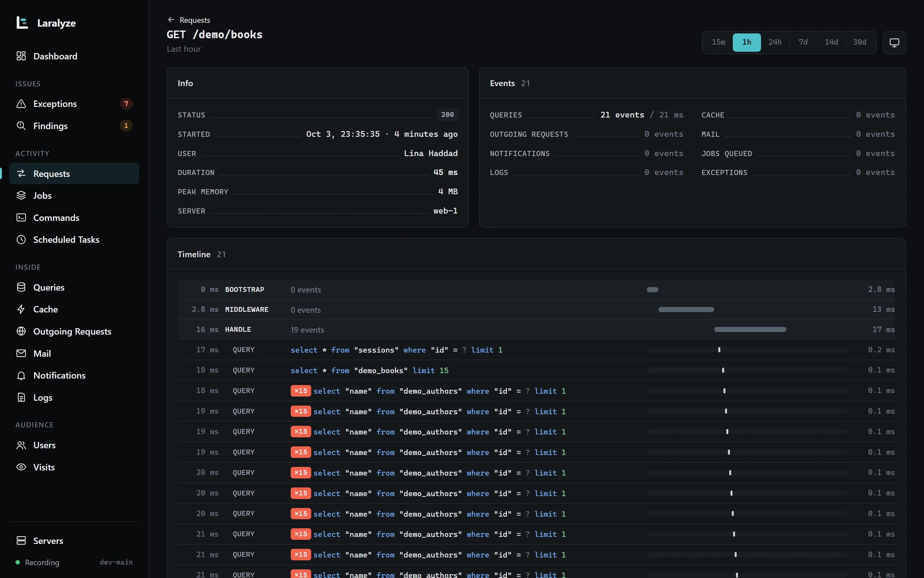Select the 1h time range
Viewport: 924px width, 578px height.
(747, 42)
